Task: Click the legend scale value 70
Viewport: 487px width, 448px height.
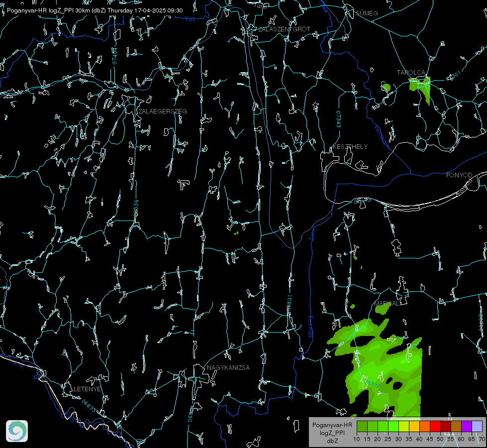Action: [x=482, y=439]
